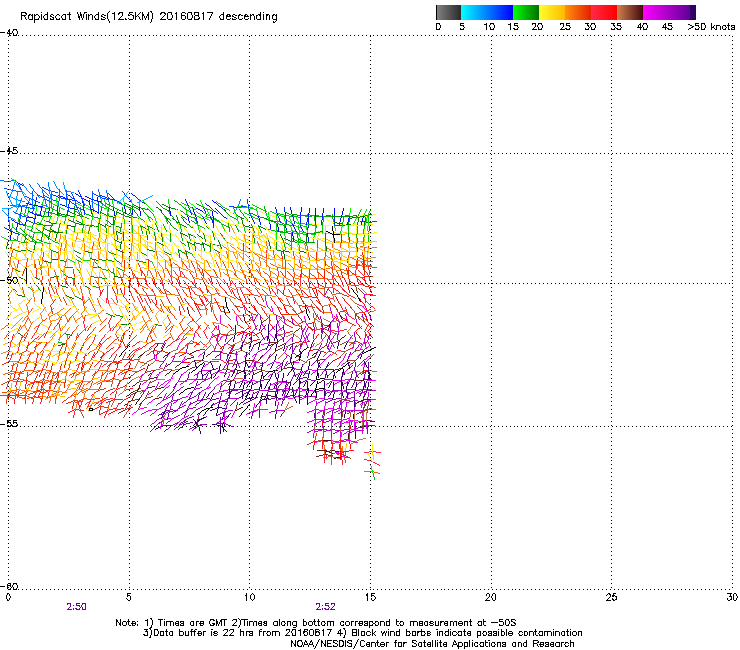Click the 'Times are GMT' note line
The width and height of the screenshot is (740, 650).
316,623
